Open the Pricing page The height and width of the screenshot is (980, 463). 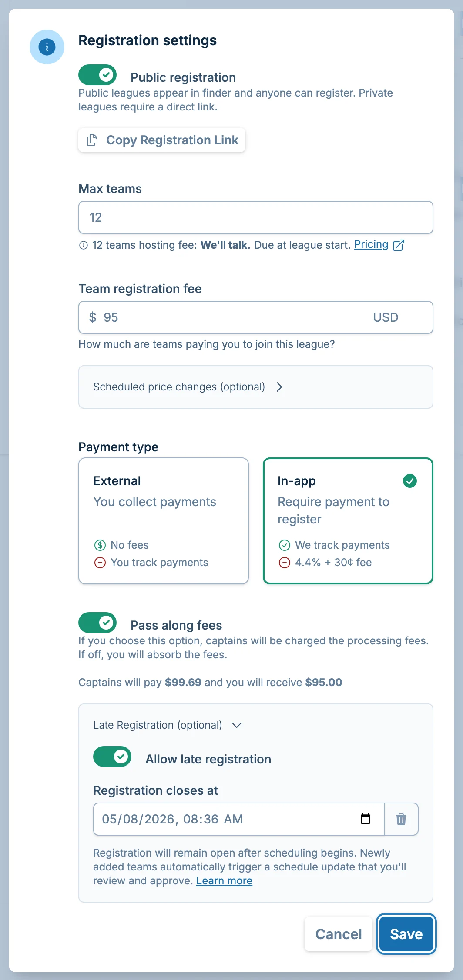pos(371,244)
